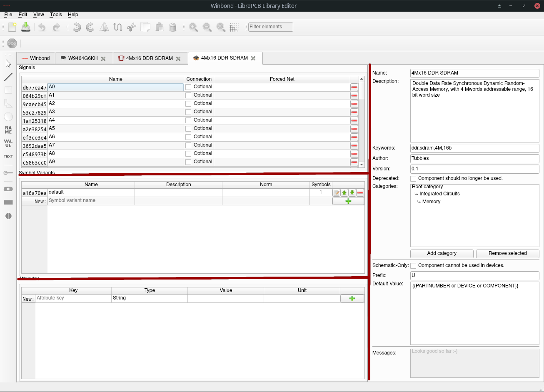544x392 pixels.
Task: Open the Tools menu
Action: click(x=56, y=15)
